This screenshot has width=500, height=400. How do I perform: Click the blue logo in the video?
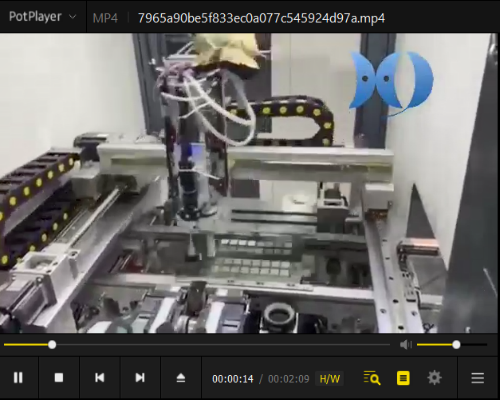tap(391, 83)
